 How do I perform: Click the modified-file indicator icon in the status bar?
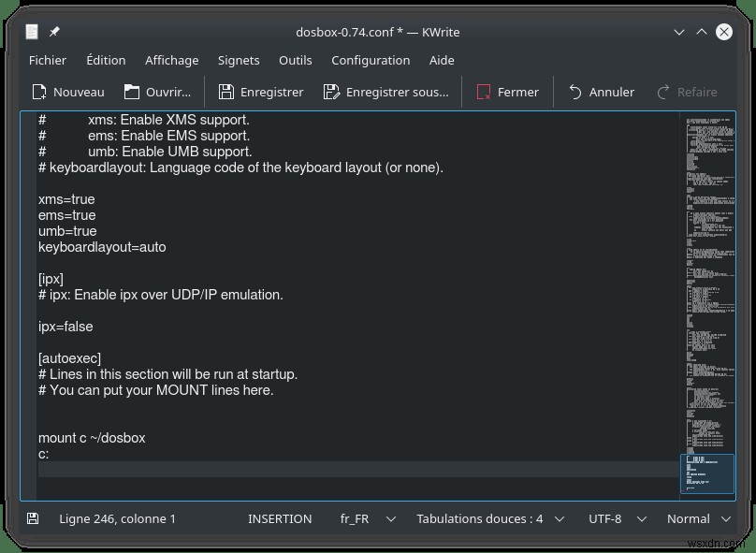31,518
